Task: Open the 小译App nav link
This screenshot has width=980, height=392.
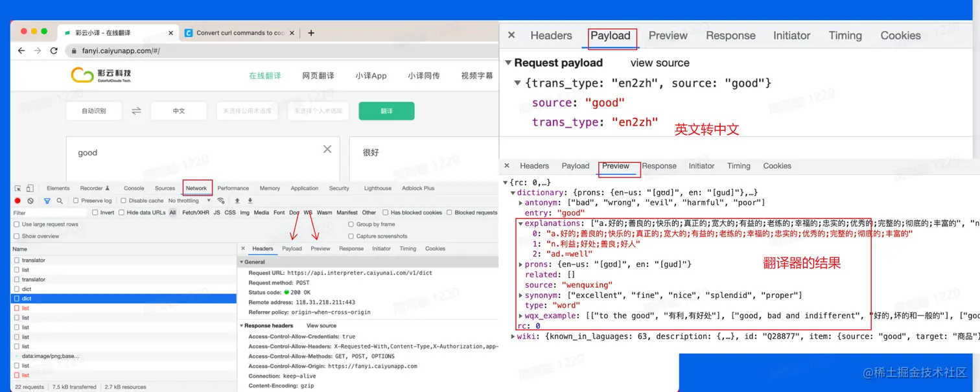Action: click(x=371, y=76)
